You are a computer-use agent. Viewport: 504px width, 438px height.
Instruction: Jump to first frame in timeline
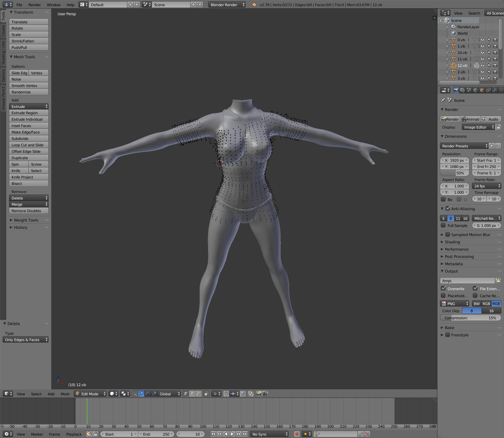[213, 434]
